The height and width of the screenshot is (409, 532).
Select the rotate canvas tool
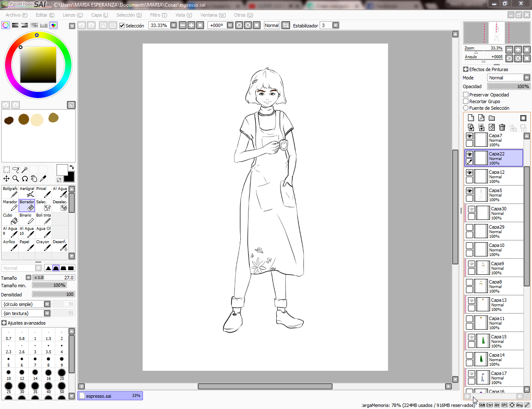click(25, 179)
